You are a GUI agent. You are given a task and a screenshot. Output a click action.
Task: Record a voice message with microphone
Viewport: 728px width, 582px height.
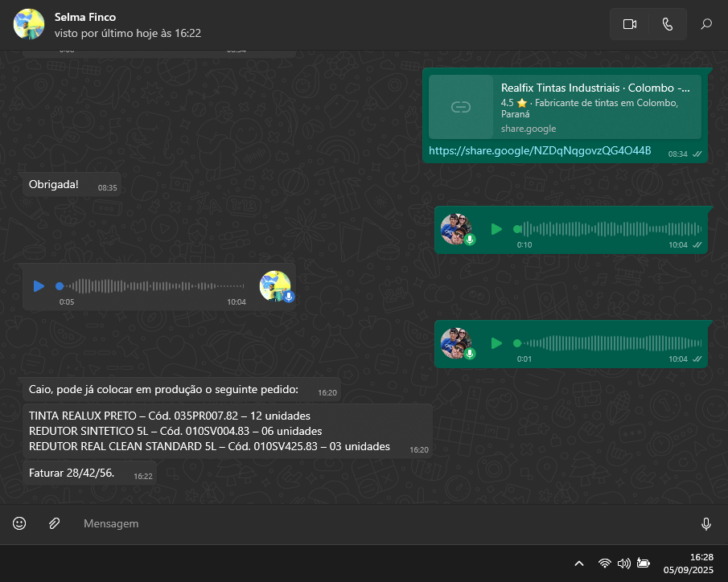pyautogui.click(x=705, y=524)
